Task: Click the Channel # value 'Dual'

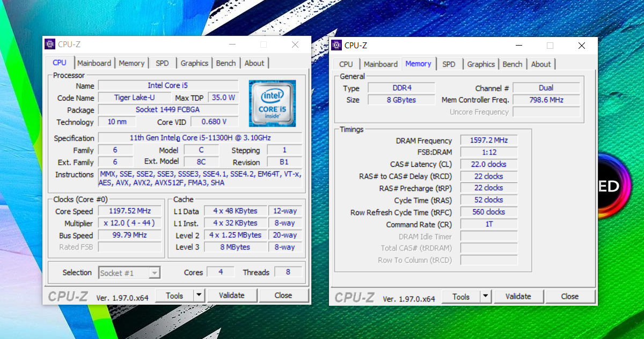Action: [x=546, y=88]
